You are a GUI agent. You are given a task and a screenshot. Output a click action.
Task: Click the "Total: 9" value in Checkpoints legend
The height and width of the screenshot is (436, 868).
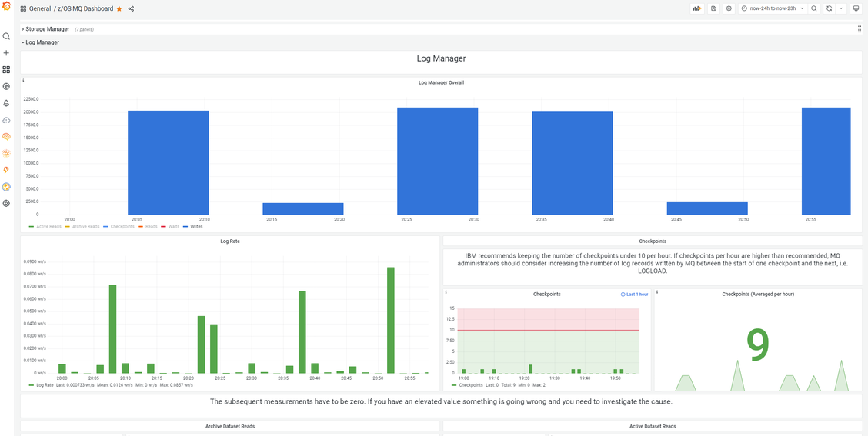point(510,384)
